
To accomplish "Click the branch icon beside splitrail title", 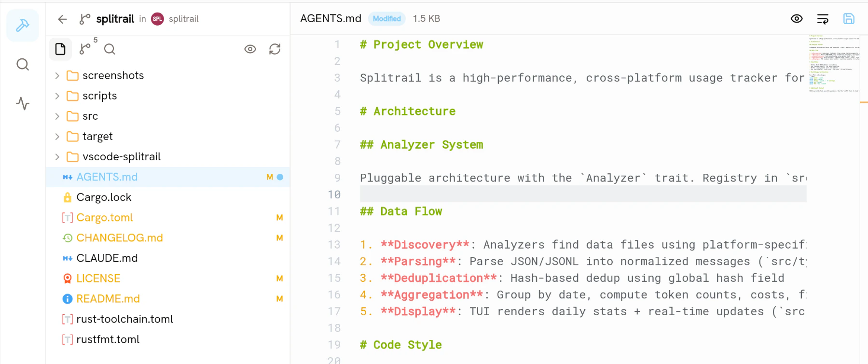I will [x=84, y=19].
